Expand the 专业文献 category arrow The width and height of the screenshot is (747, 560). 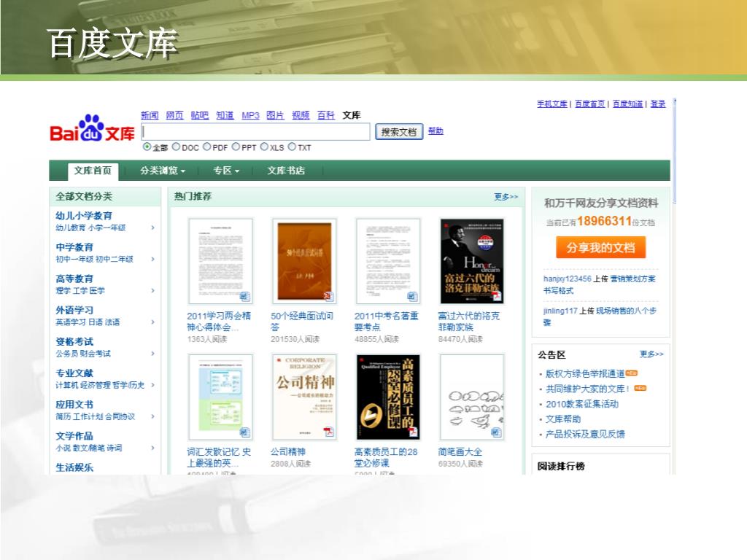[153, 385]
